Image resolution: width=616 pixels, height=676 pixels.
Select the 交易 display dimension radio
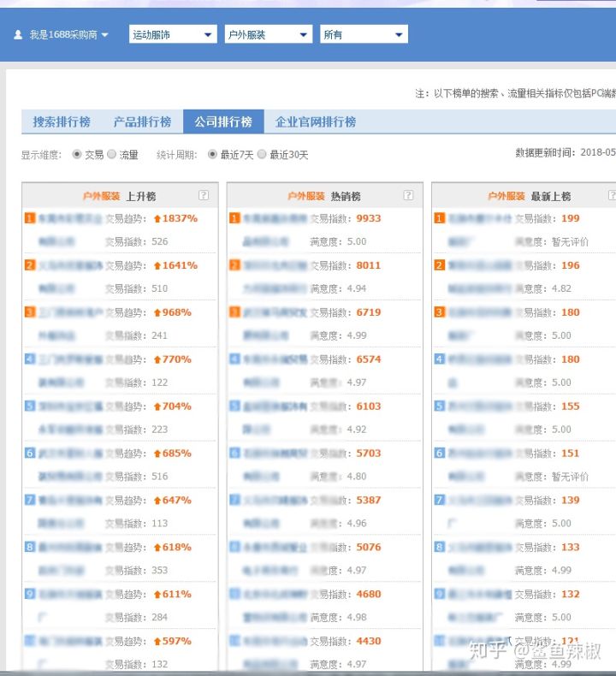click(x=77, y=154)
